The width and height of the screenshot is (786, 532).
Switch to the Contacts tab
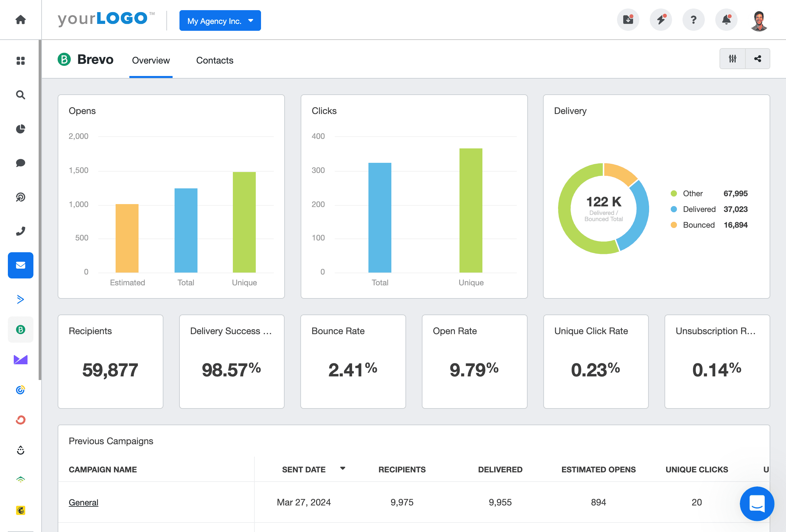tap(215, 60)
